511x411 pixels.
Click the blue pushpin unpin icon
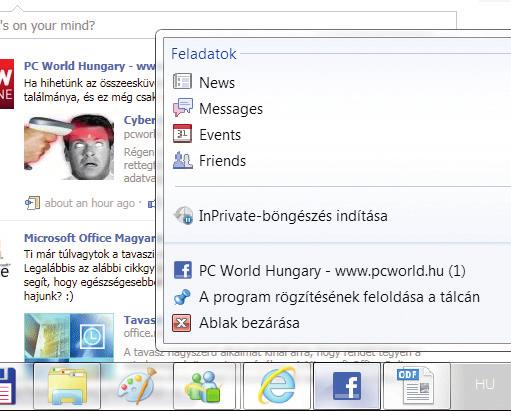182,296
